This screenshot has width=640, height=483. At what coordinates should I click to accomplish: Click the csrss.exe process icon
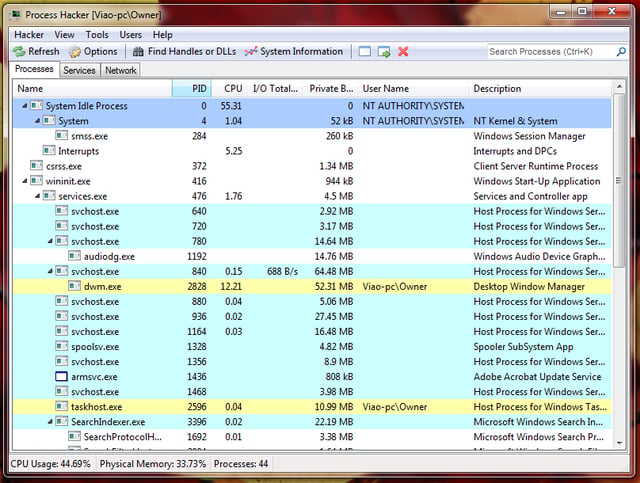36,166
